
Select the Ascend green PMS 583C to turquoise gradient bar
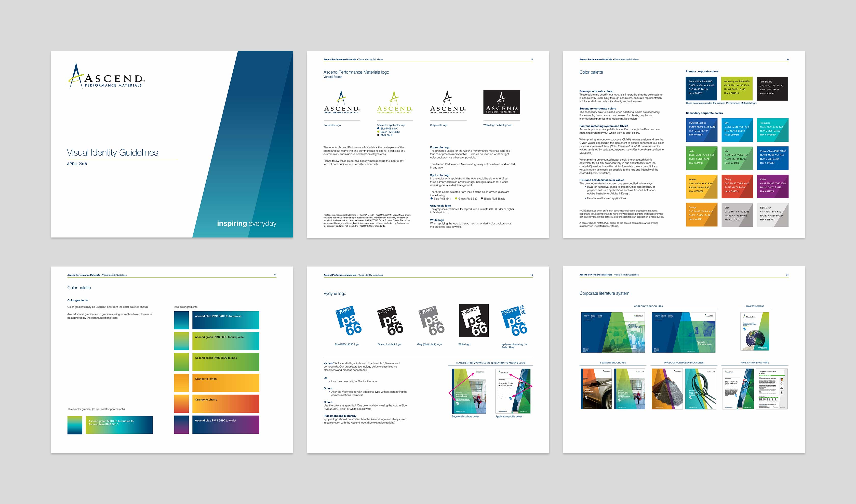point(226,341)
